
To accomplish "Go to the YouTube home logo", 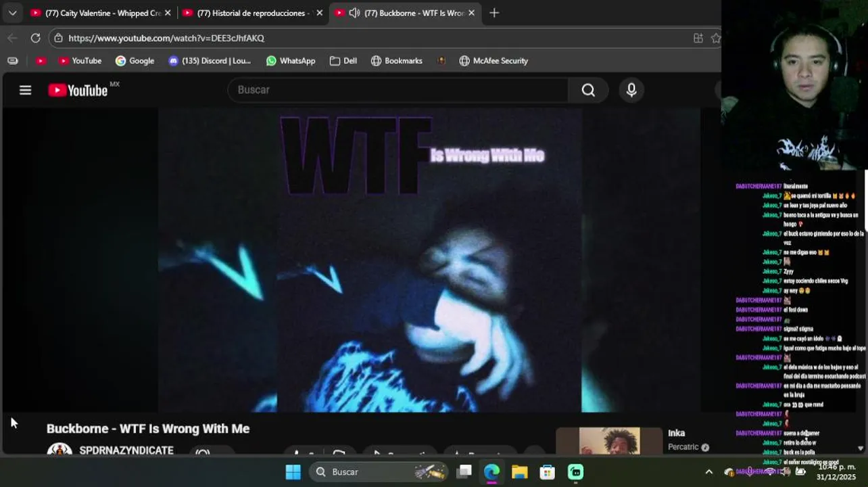I will click(x=78, y=90).
